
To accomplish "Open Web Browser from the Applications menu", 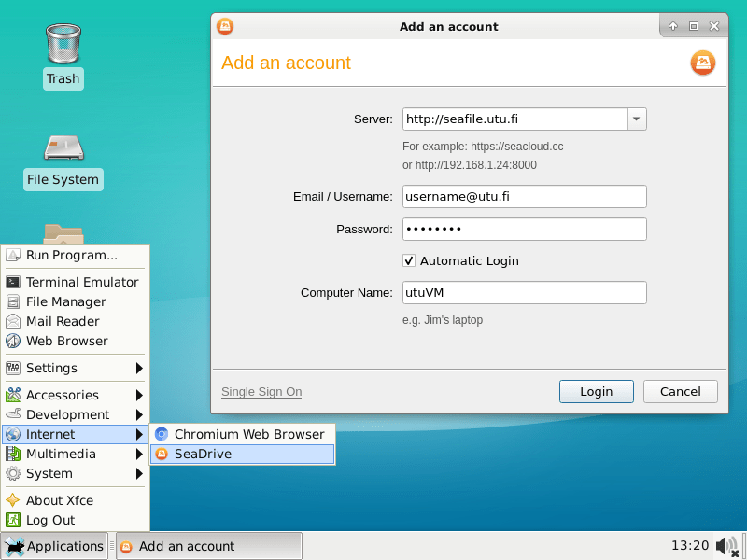I will click(76, 341).
